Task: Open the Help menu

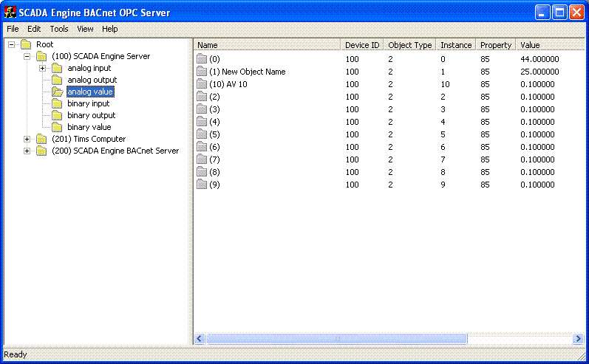Action: 109,29
